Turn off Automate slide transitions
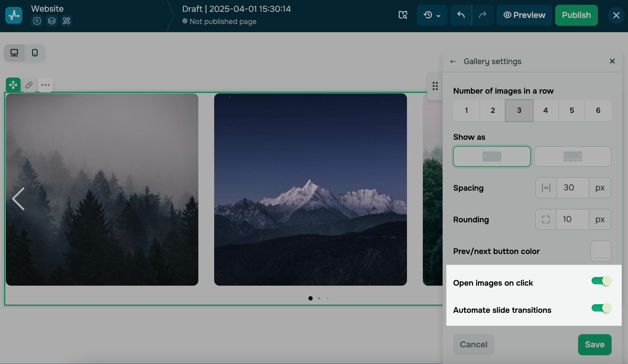628x364 pixels. (x=601, y=308)
